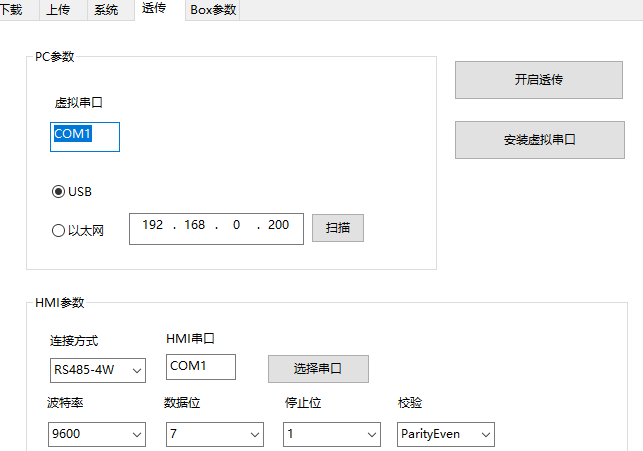Click the first IP octet 192
Image resolution: width=643 pixels, height=451 pixels.
(x=153, y=226)
